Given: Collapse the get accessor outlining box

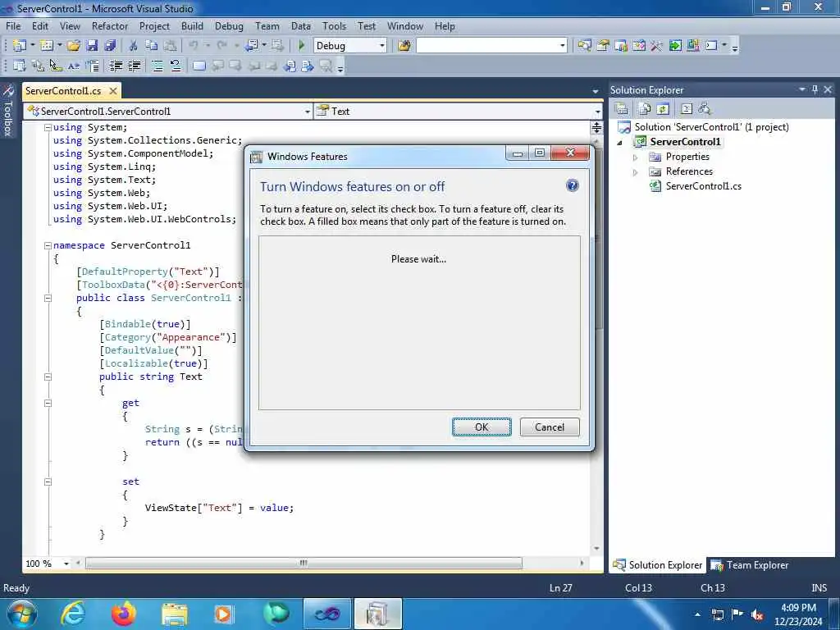Looking at the screenshot, I should (x=48, y=403).
